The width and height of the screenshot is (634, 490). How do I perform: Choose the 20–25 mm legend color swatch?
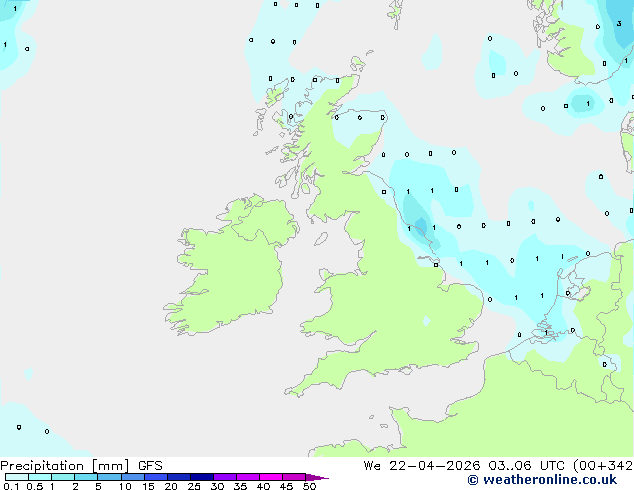click(178, 477)
